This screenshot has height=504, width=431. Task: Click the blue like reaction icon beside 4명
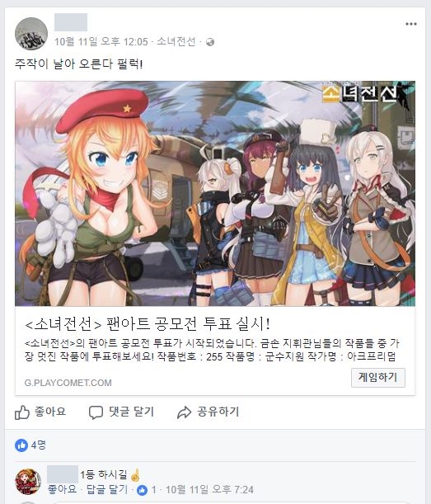(x=21, y=445)
